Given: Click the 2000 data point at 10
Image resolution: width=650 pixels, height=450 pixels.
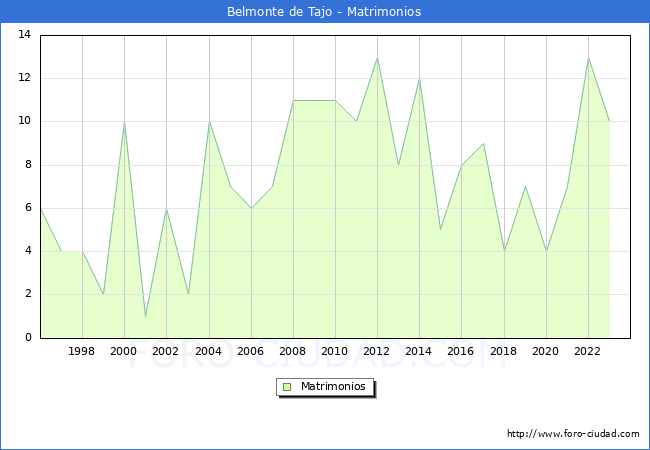Looking at the screenshot, I should point(124,122).
